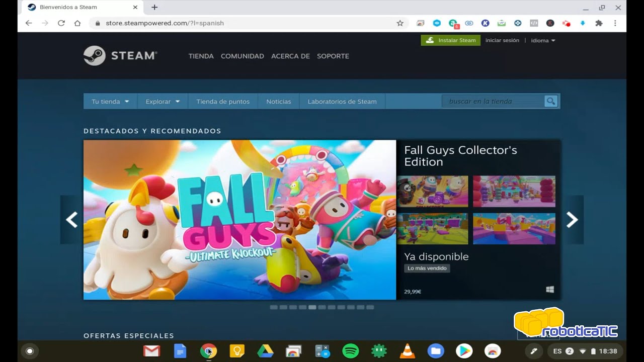
Task: Click the 'iniciar sesión' link
Action: 502,40
